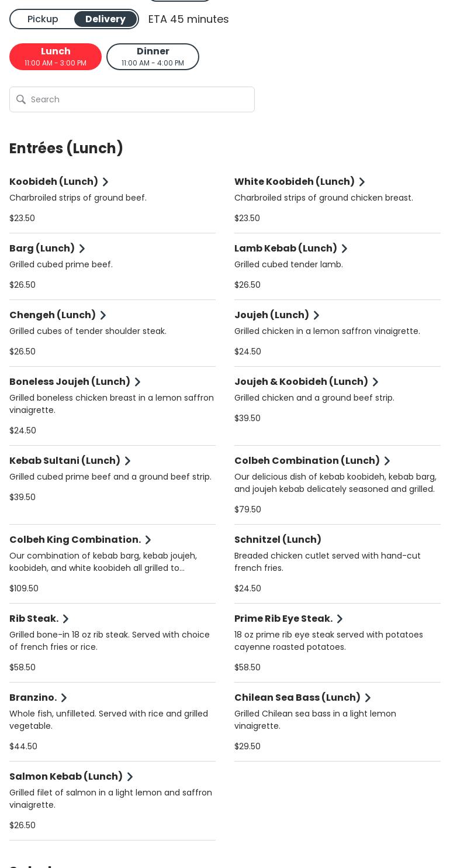Viewport: 450px width, 868px height.
Task: Expand the Kebab Sultani (Lunch) chevron
Action: 127,461
